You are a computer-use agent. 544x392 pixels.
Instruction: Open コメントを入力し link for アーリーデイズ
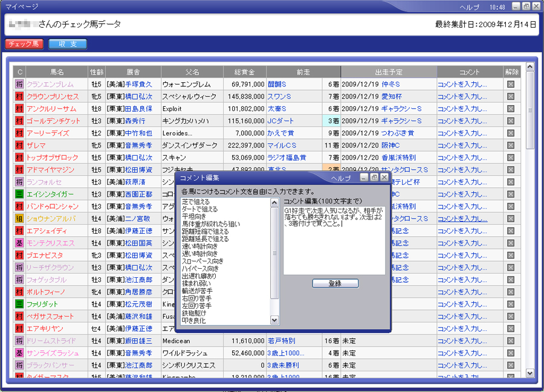(x=462, y=133)
